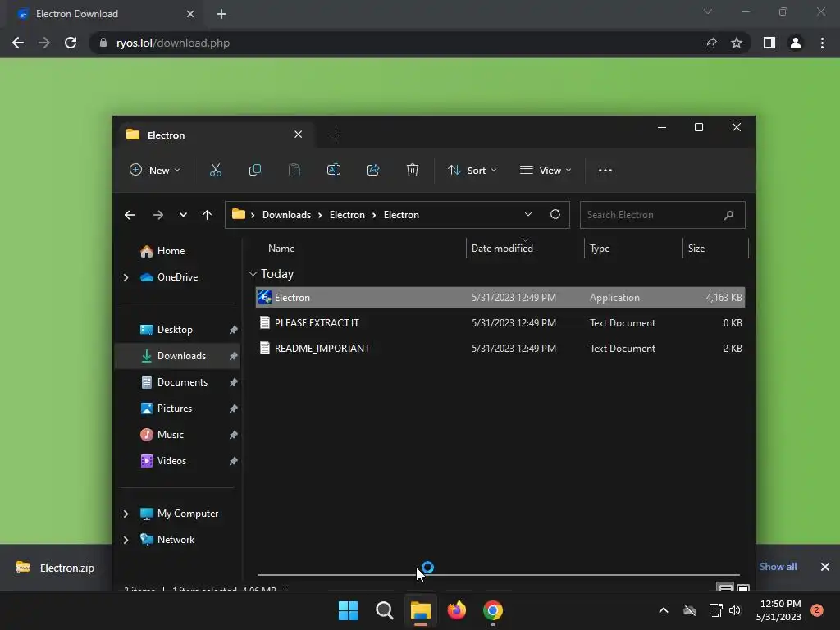Click Downloads in address breadcrumb

[x=286, y=215]
